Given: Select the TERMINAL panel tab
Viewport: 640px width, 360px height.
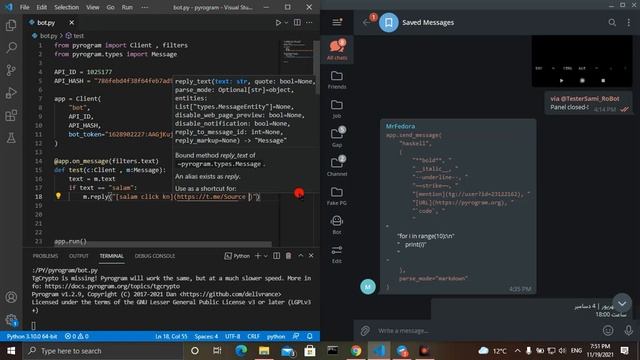Looking at the screenshot, I should [111, 256].
